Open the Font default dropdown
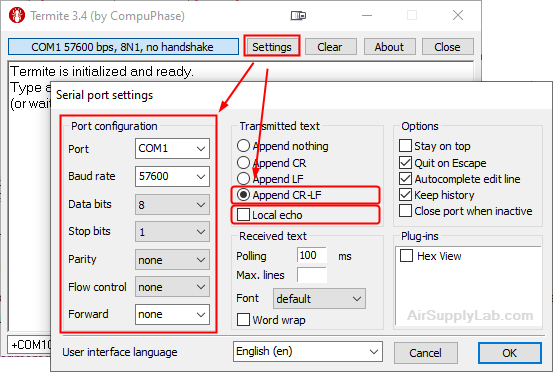The width and height of the screenshot is (553, 372). tap(319, 299)
